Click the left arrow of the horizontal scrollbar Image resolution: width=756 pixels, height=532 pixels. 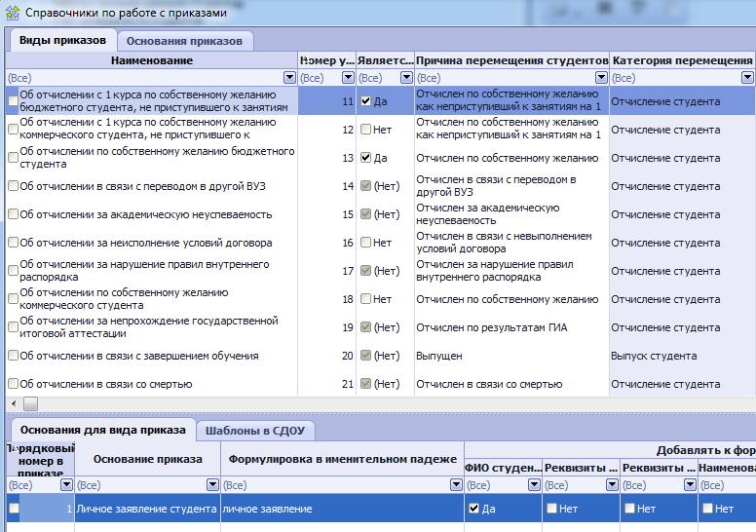pos(14,403)
